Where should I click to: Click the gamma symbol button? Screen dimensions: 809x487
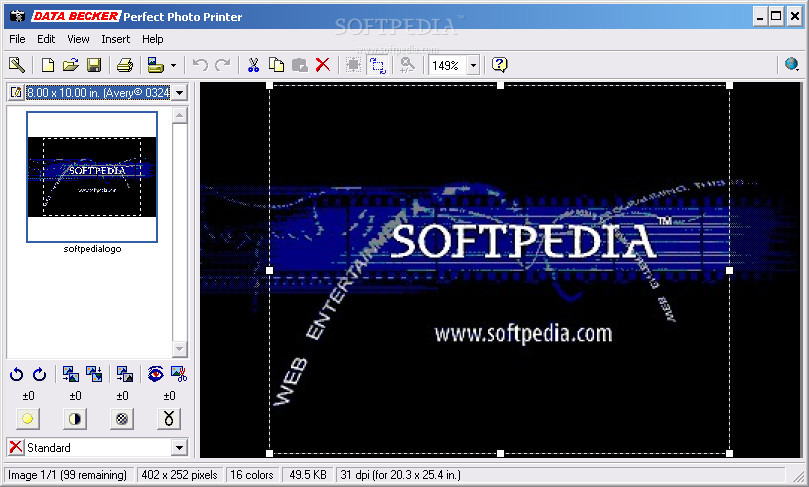(x=169, y=419)
